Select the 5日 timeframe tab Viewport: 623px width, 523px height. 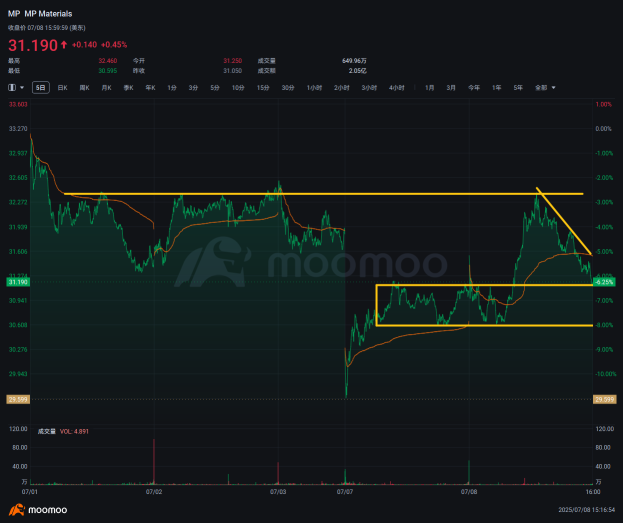(41, 87)
